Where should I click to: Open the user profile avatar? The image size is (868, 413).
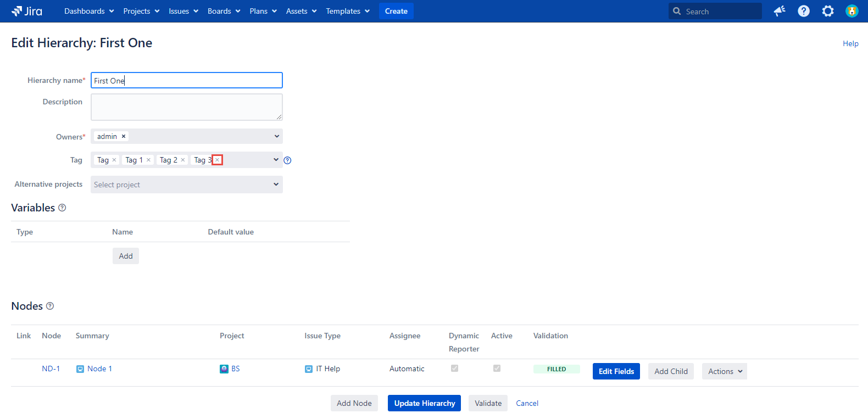852,11
